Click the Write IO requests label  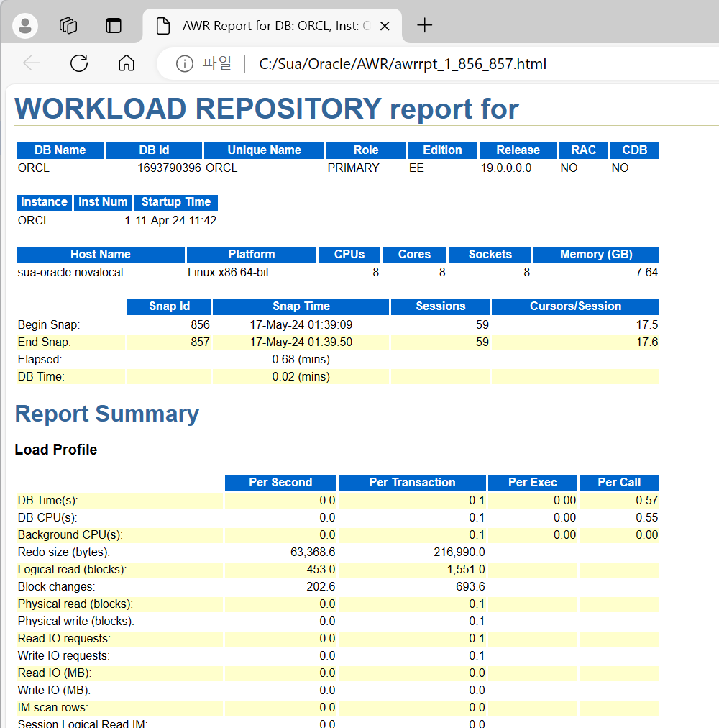63,656
